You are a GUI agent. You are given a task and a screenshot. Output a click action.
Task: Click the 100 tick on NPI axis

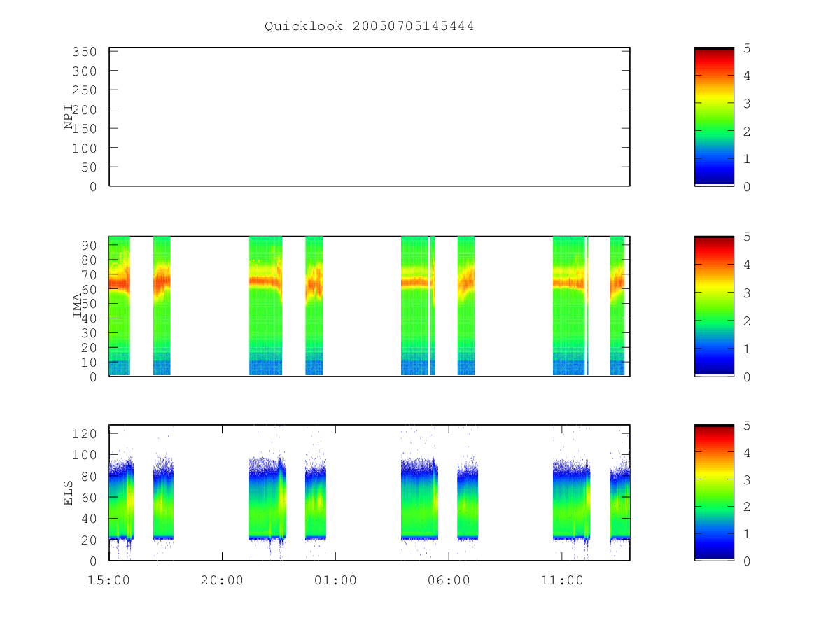[x=85, y=148]
